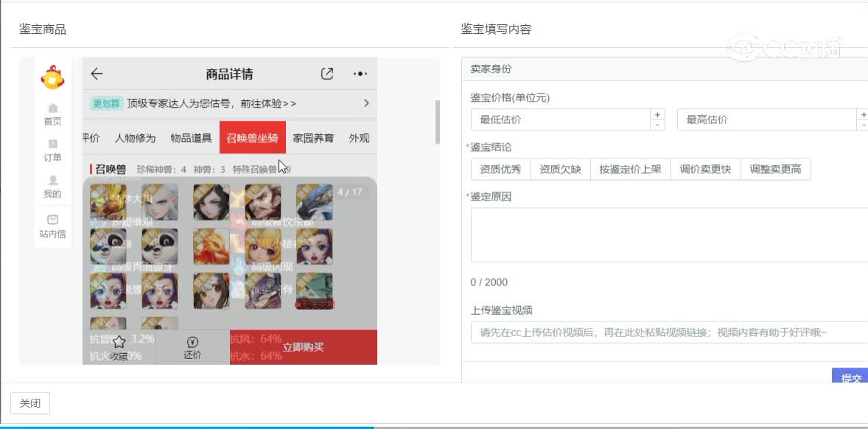Click the 关闭 button
This screenshot has width=868, height=429.
(x=30, y=403)
